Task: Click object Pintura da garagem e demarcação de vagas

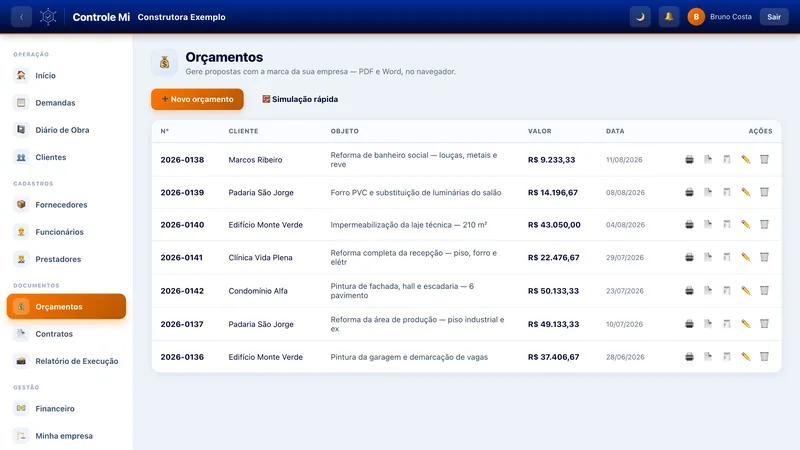Action: (409, 357)
